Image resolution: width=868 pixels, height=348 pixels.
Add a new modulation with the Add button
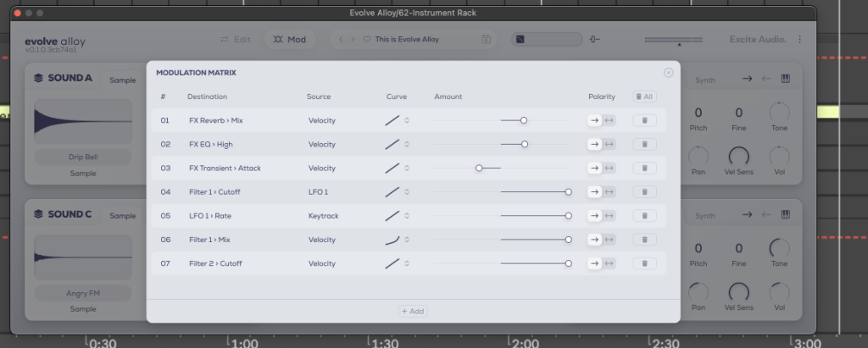tap(414, 311)
